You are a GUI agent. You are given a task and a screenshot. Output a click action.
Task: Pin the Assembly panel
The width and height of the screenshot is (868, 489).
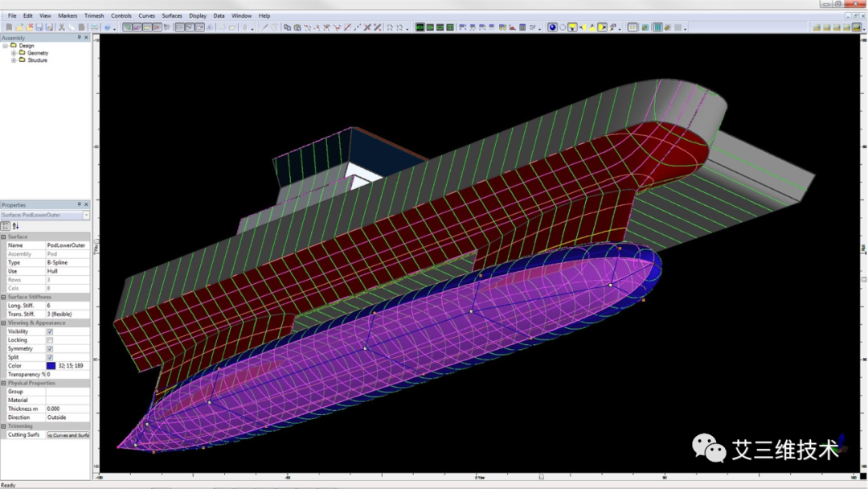coord(79,38)
